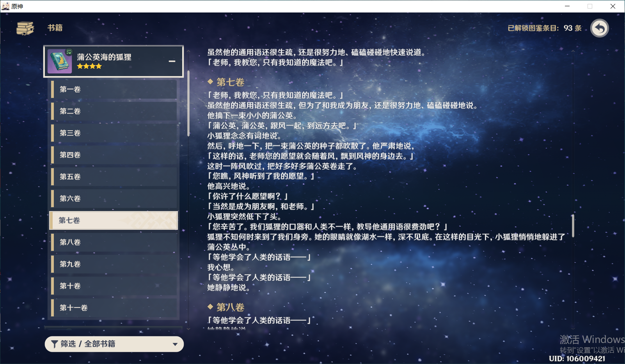Click the line 小狐狸念念有词地说。
625x364 pixels.
(x=244, y=136)
